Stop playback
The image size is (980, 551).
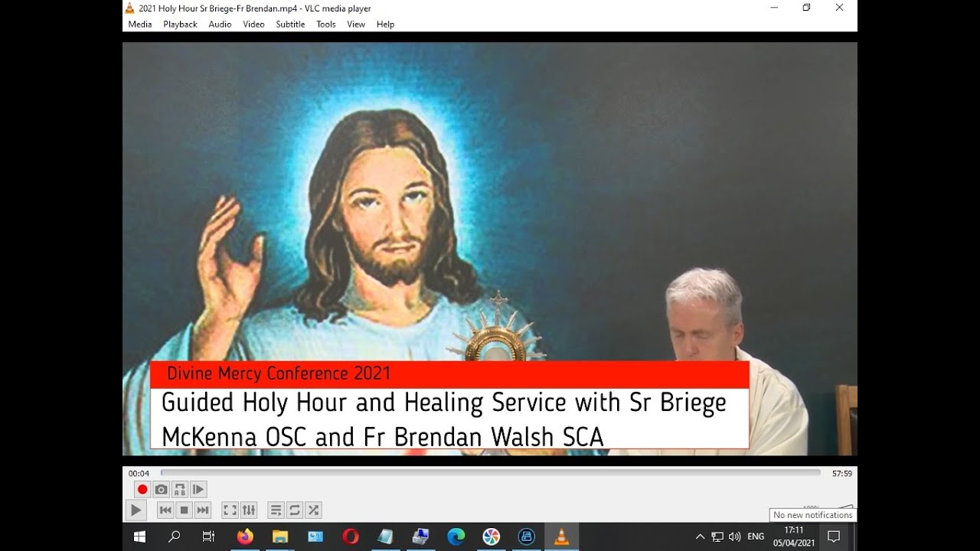click(184, 510)
